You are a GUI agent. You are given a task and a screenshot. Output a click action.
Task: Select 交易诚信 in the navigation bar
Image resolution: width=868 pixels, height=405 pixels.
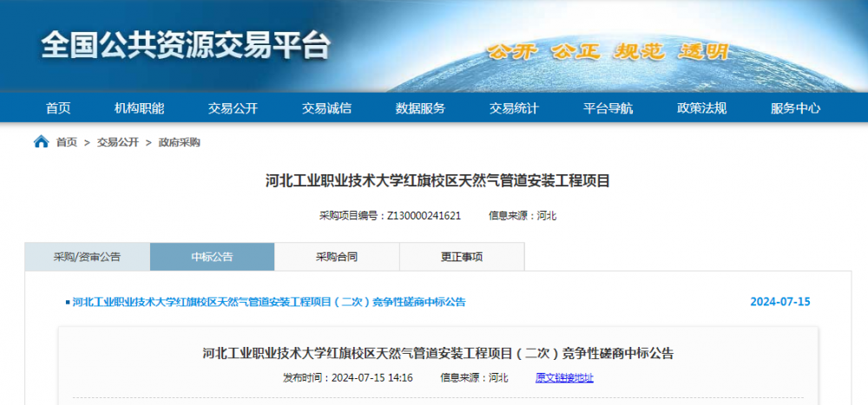pos(326,108)
